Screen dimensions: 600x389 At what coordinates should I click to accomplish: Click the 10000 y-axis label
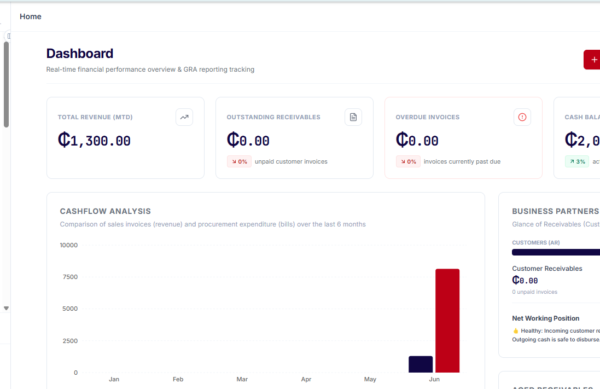69,245
